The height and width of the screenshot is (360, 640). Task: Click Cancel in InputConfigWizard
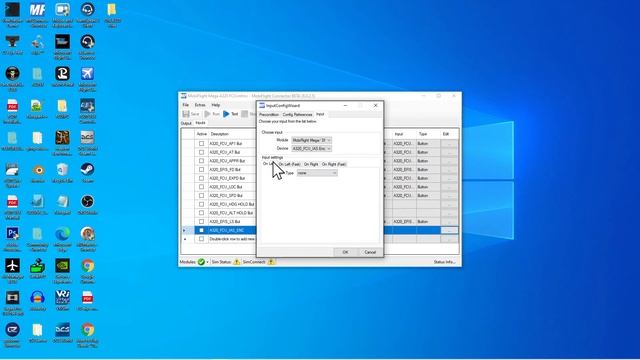click(370, 252)
